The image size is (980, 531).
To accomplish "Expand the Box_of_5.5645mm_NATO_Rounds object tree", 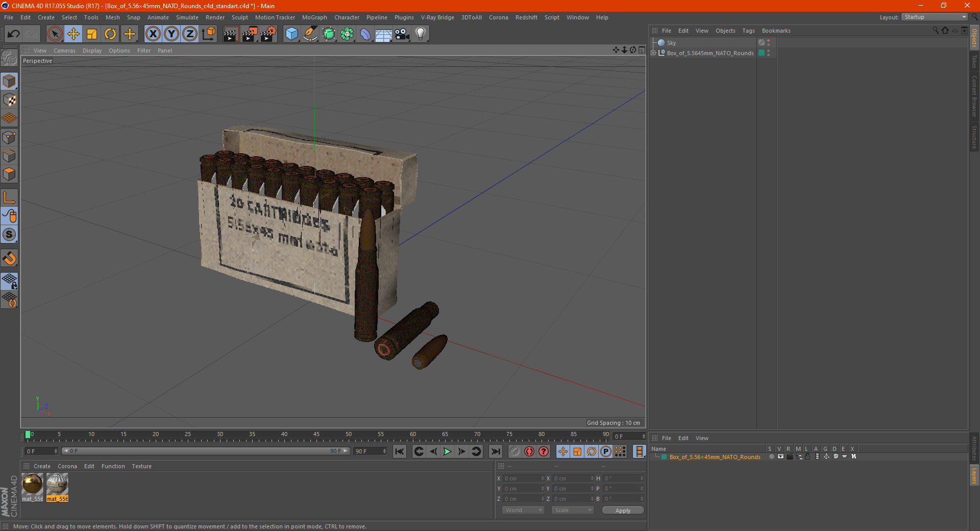I will [x=653, y=53].
